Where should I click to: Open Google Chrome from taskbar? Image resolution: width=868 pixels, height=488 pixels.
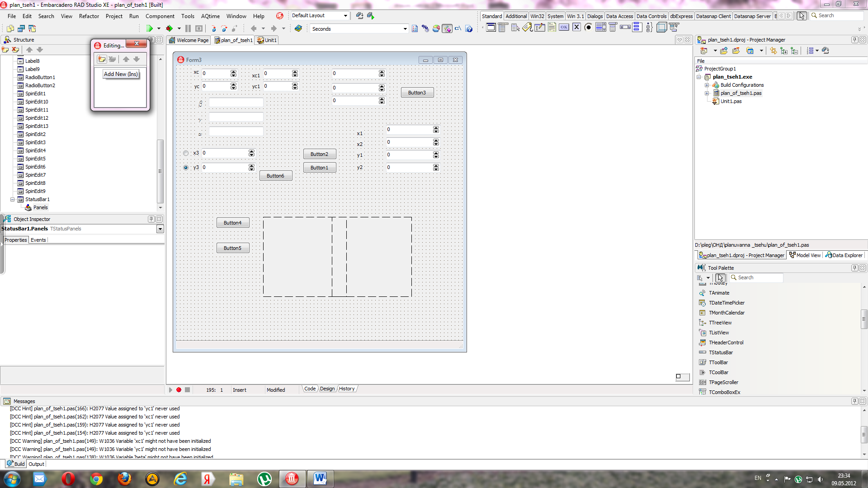(x=96, y=479)
